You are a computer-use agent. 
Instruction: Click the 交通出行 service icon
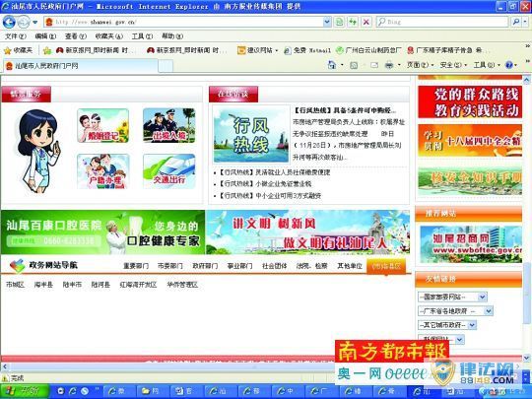[x=169, y=171]
